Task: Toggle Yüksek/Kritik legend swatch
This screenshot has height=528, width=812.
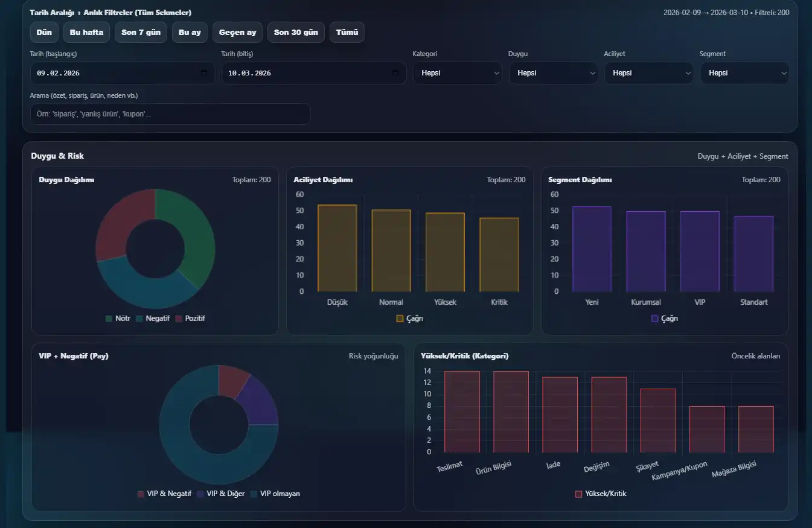Action: pyautogui.click(x=578, y=494)
